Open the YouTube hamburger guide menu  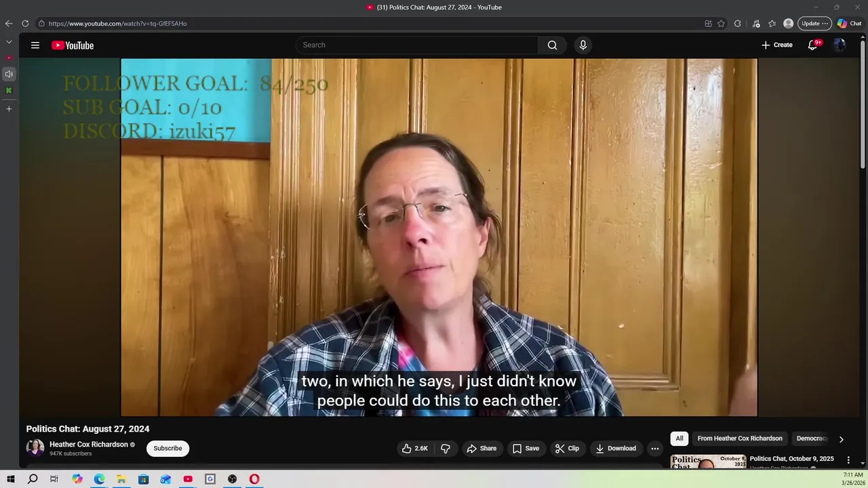35,45
